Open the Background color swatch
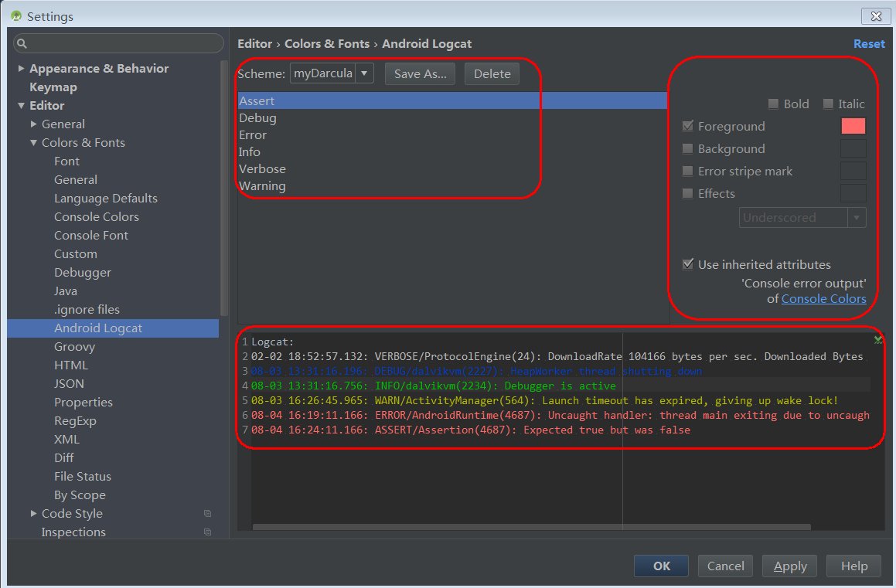The image size is (896, 588). pos(853,148)
